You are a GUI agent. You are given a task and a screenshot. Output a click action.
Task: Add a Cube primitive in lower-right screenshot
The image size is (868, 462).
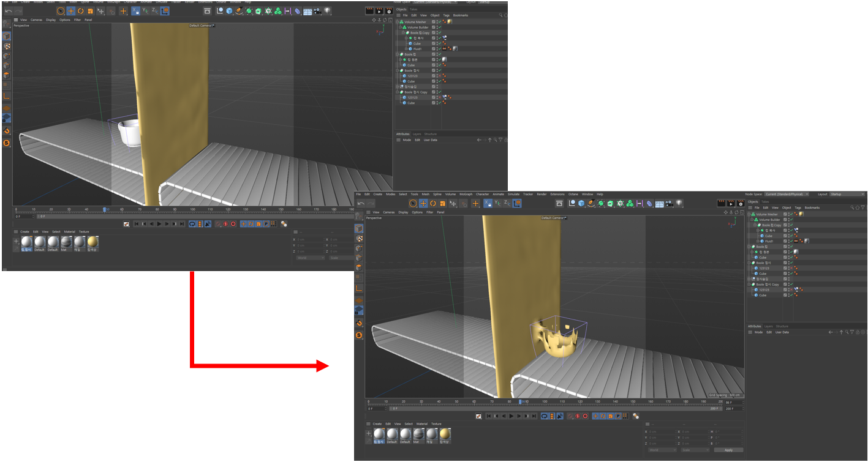click(x=581, y=203)
